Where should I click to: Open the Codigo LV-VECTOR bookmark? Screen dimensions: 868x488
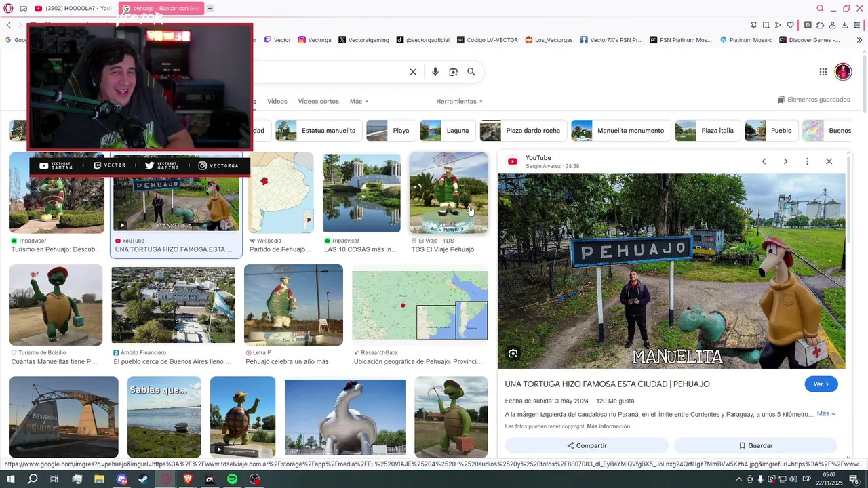pos(487,40)
